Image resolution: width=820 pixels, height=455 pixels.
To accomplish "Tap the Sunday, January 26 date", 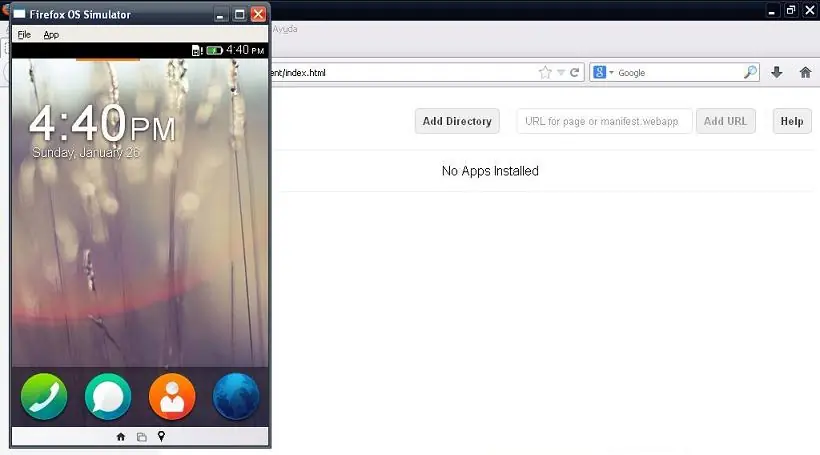I will pos(86,152).
